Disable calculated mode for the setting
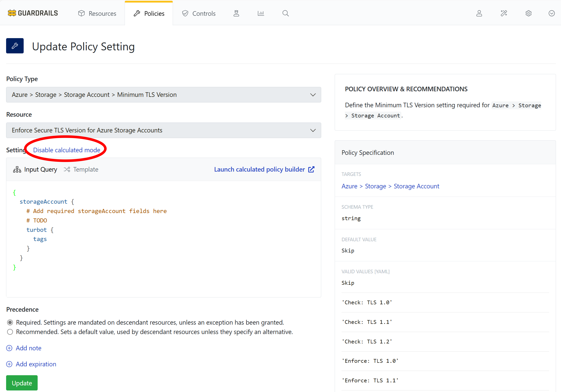 coord(67,150)
